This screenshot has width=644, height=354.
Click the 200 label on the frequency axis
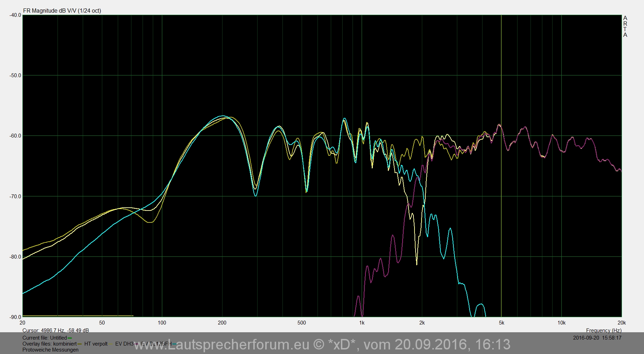coord(222,323)
